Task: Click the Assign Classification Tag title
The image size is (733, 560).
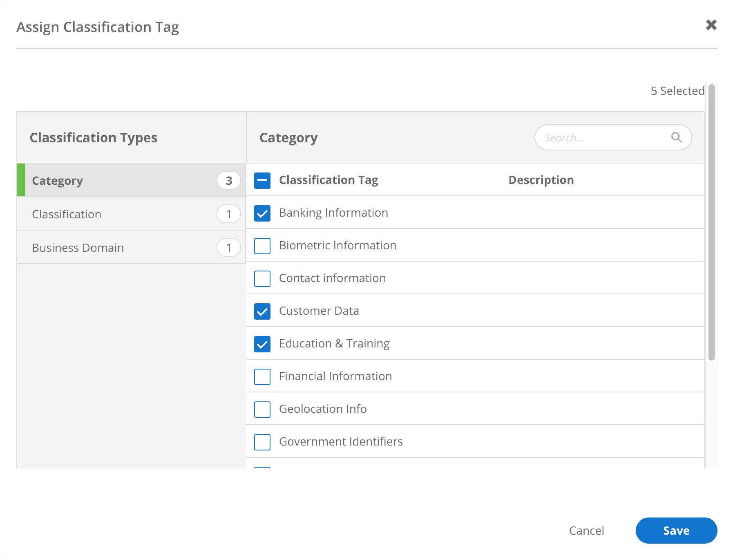Action: click(x=98, y=27)
